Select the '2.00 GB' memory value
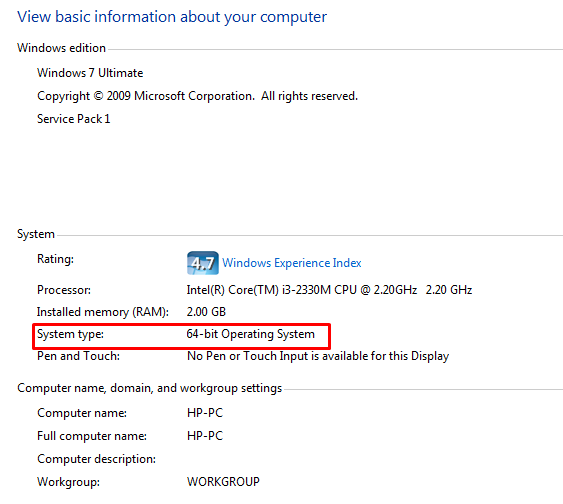The width and height of the screenshot is (563, 504). click(x=206, y=312)
